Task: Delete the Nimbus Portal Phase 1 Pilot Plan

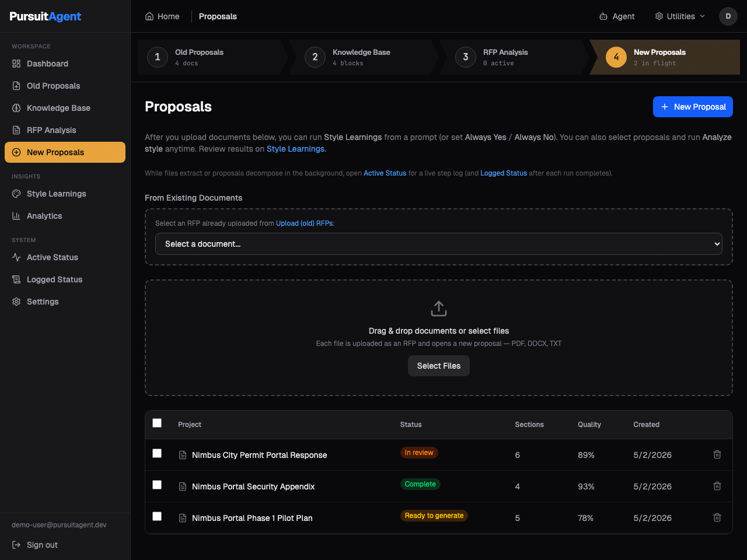Action: (717, 517)
